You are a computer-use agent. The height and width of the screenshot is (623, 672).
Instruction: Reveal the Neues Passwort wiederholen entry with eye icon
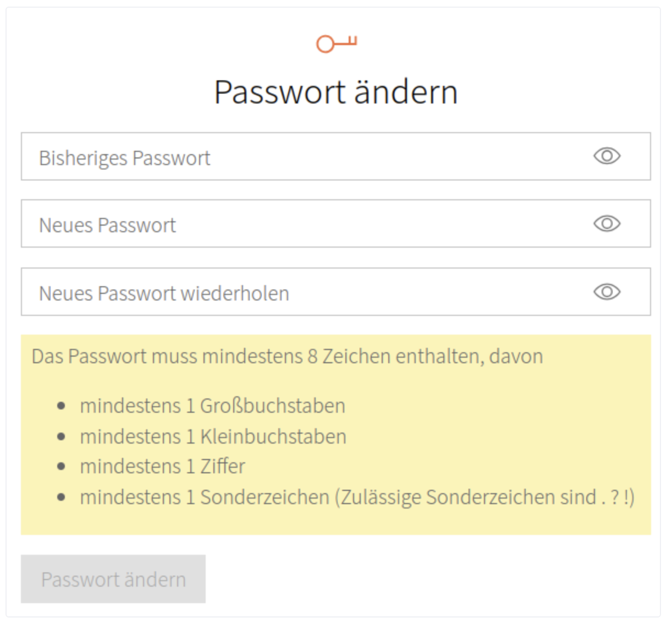tap(607, 292)
